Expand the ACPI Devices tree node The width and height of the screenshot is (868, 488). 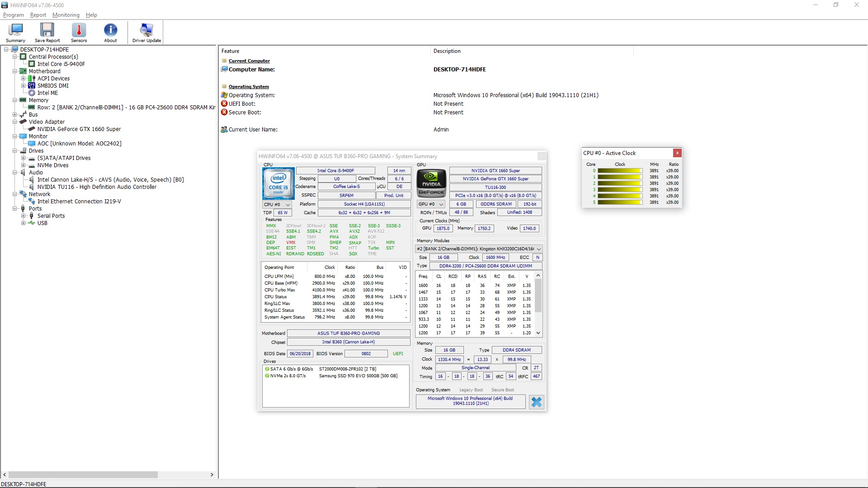pos(24,79)
